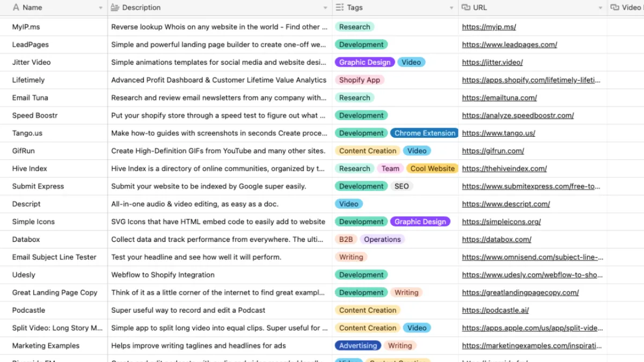Select the Marketing Examples name cell
The width and height of the screenshot is (644, 362).
54,345
